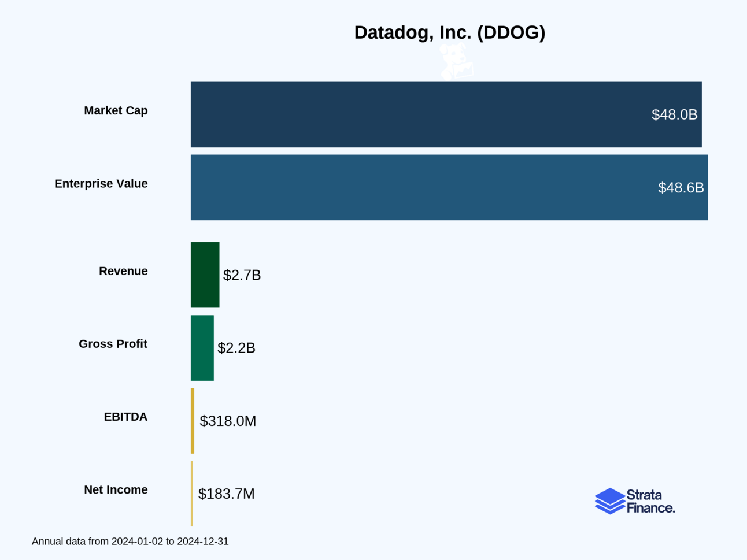Viewport: 747px width, 560px height.
Task: Click the Datadog, Inc. (DDOG) title
Action: (450, 32)
